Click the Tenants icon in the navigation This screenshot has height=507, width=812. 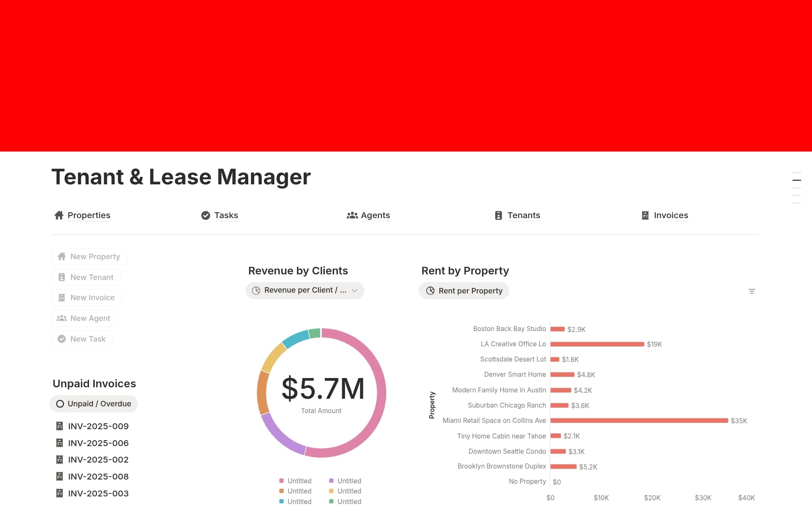498,215
